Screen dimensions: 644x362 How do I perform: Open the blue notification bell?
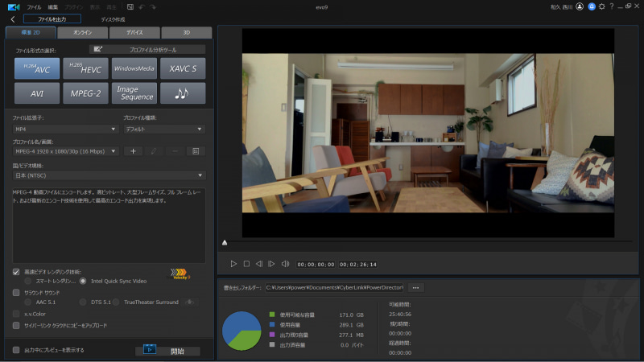(592, 6)
